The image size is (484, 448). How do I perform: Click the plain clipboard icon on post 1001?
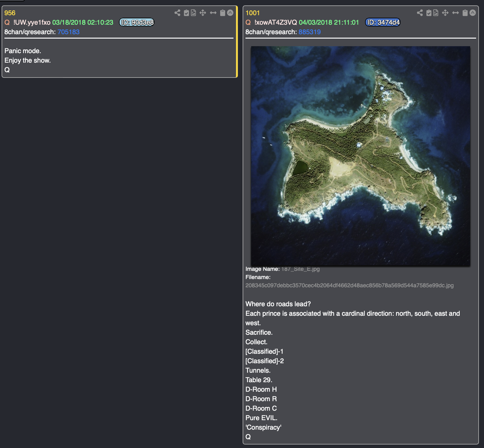tap(465, 13)
